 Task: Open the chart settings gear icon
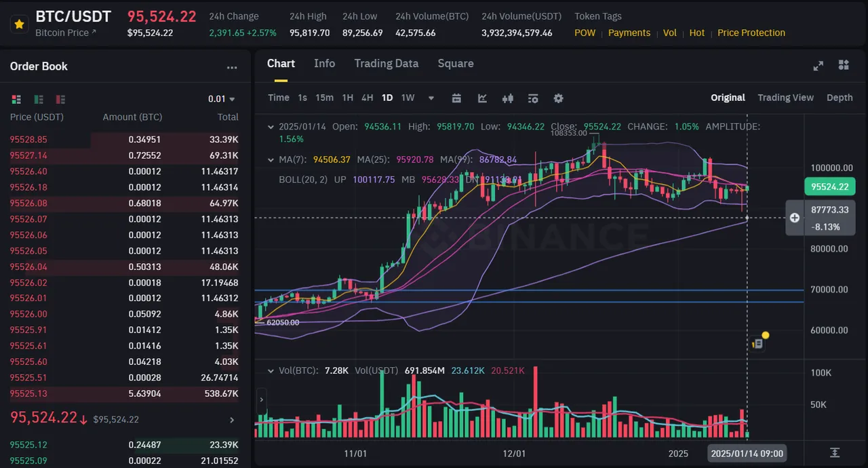[x=558, y=98]
